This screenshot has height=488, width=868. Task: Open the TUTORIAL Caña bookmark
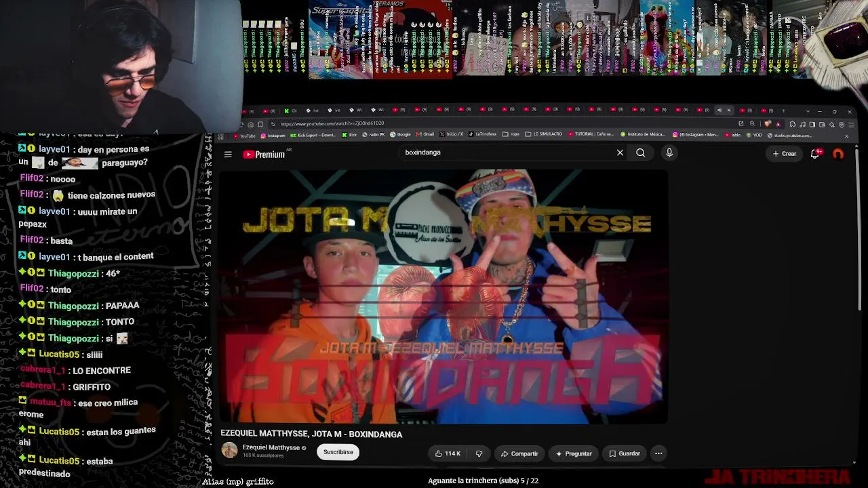click(x=591, y=135)
